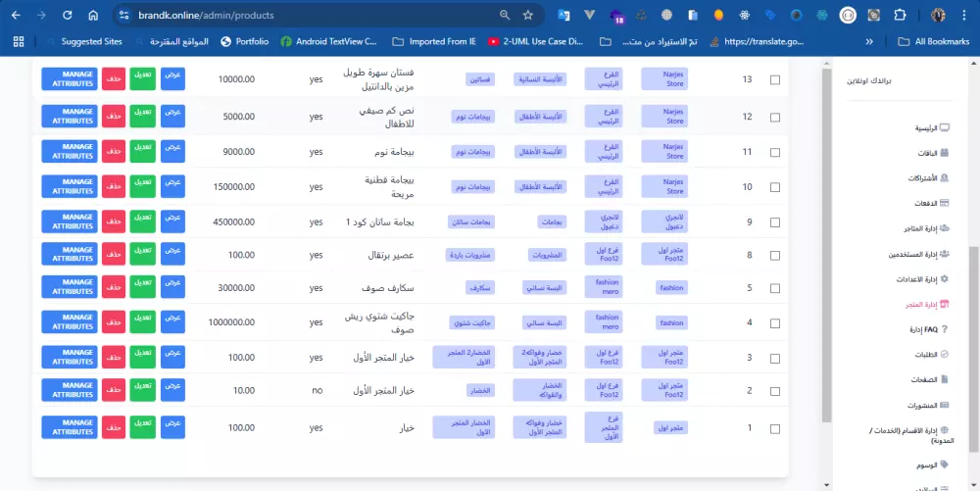The image size is (980, 491).
Task: Click the بيجامات ساتان category tag
Action: coord(471,221)
